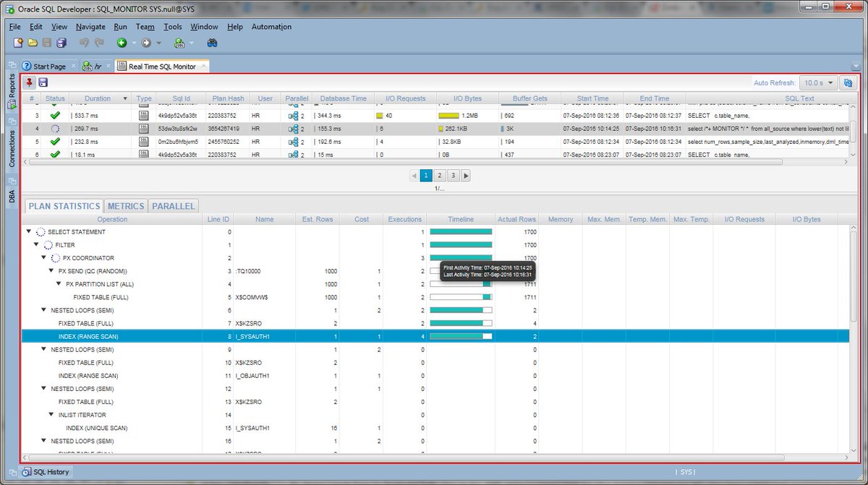Collapse the SELECT STATEMENT tree node
868x485 pixels.
[x=29, y=232]
